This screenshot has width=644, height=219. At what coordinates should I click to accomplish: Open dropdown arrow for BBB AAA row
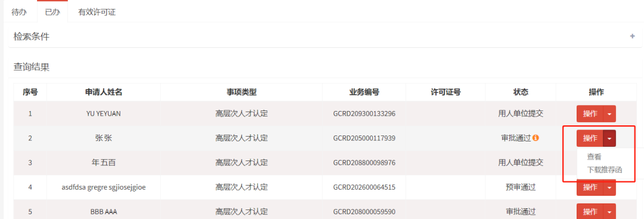click(x=609, y=212)
